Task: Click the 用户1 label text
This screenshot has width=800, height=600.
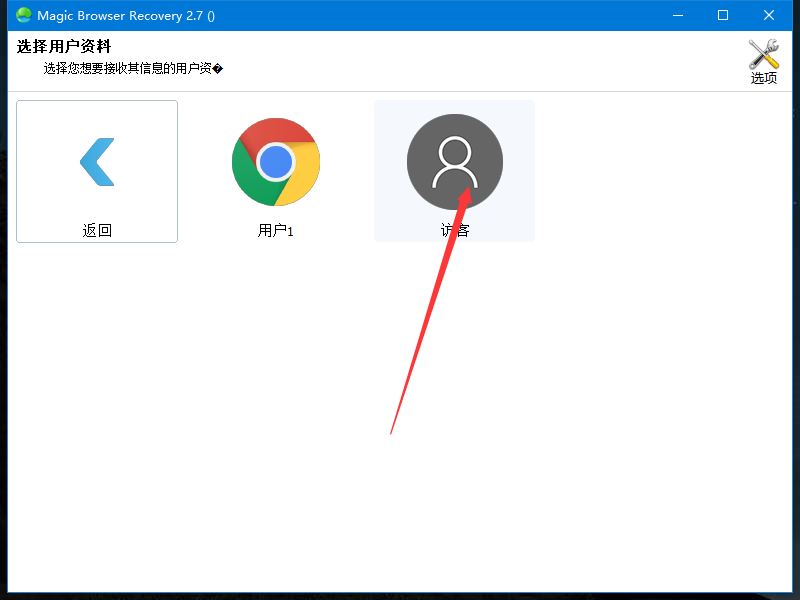Action: 276,231
